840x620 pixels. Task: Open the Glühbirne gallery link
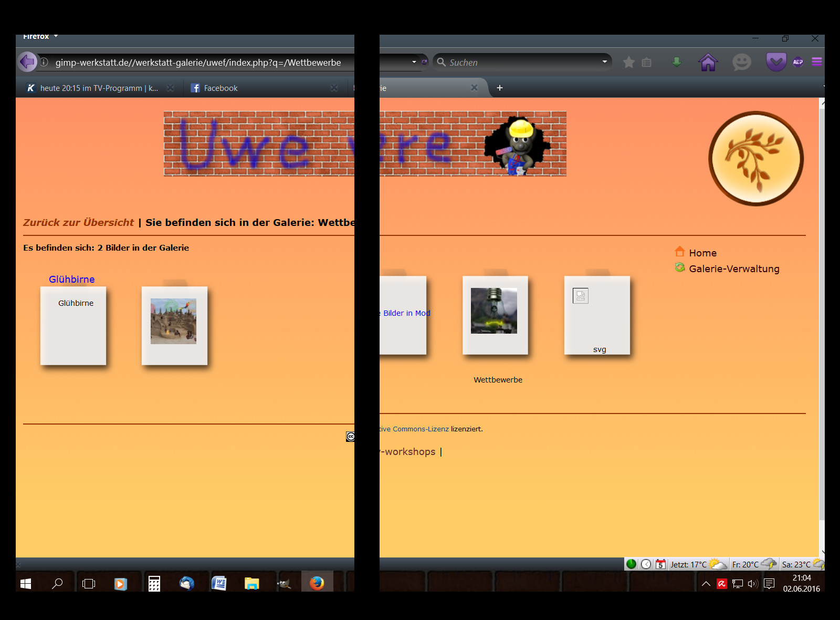72,279
